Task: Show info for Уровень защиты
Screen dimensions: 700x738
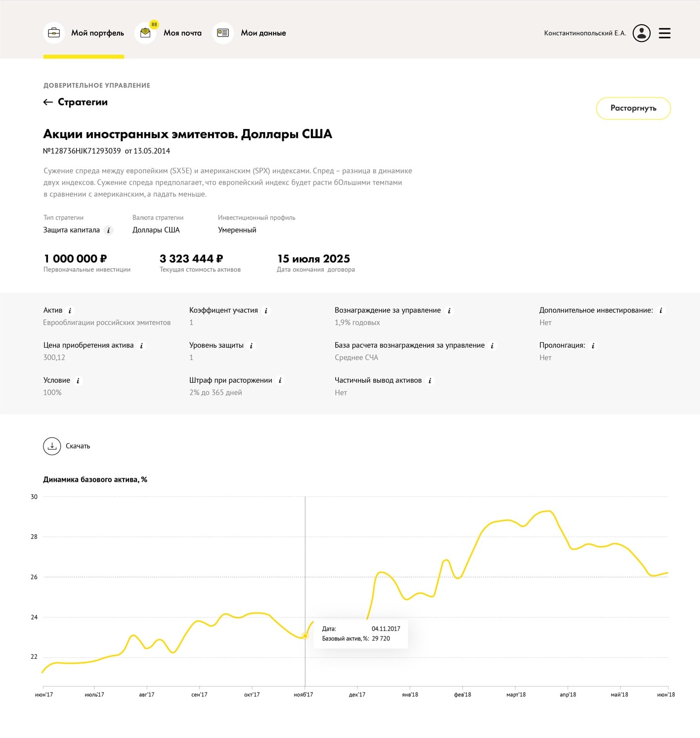Action: click(x=251, y=346)
